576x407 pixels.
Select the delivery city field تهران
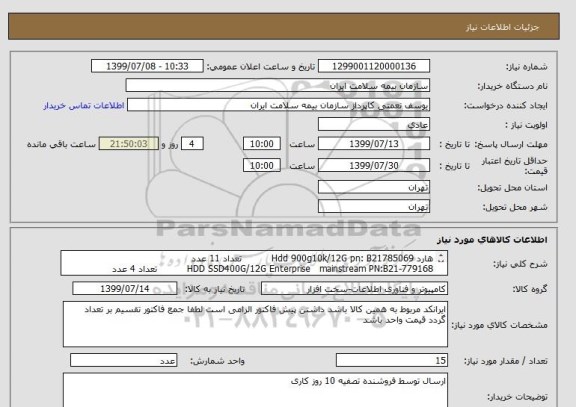[374, 207]
